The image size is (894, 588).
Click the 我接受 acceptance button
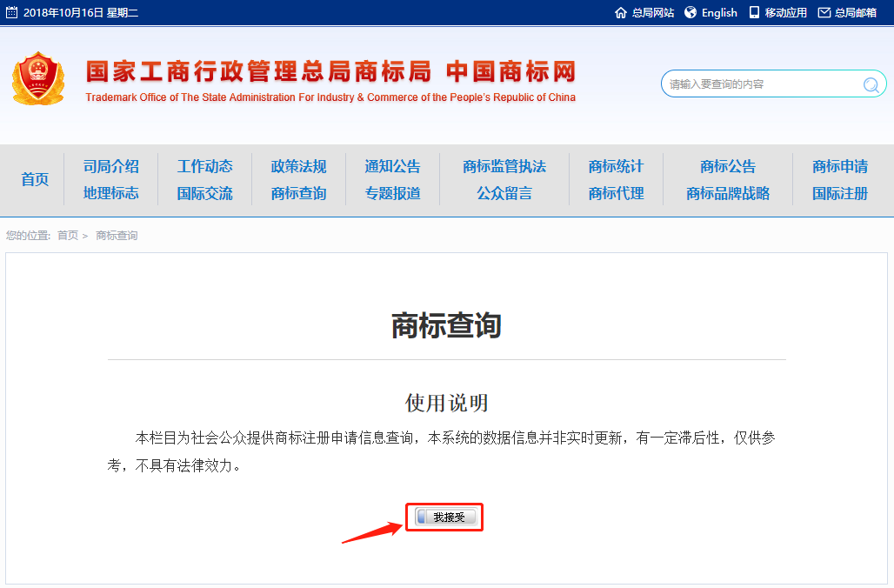tap(444, 516)
